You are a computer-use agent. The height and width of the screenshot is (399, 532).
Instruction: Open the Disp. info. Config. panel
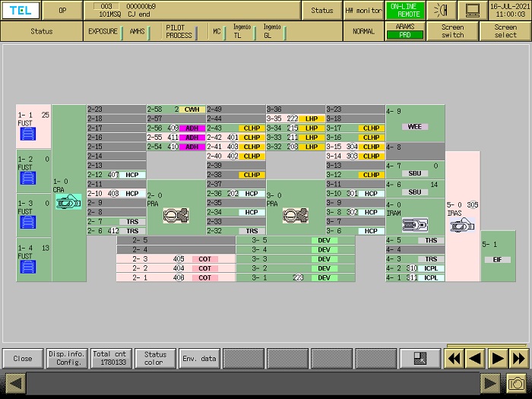pyautogui.click(x=66, y=358)
